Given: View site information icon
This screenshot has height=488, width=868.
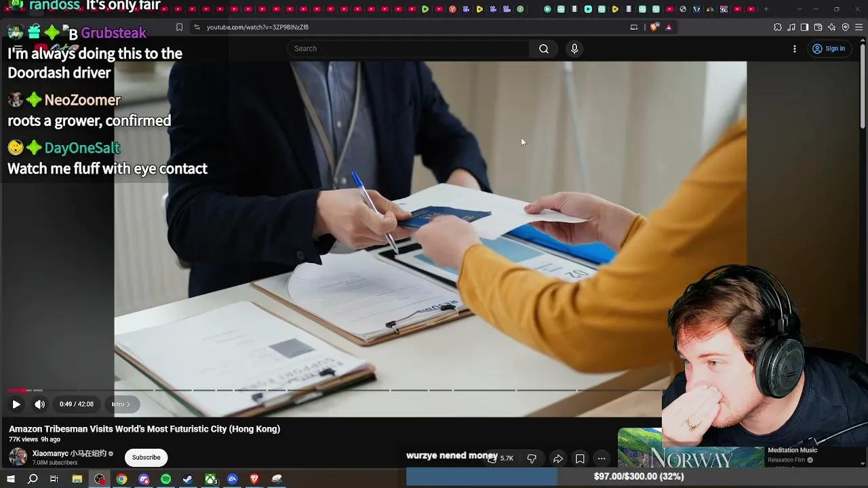Looking at the screenshot, I should pyautogui.click(x=197, y=27).
